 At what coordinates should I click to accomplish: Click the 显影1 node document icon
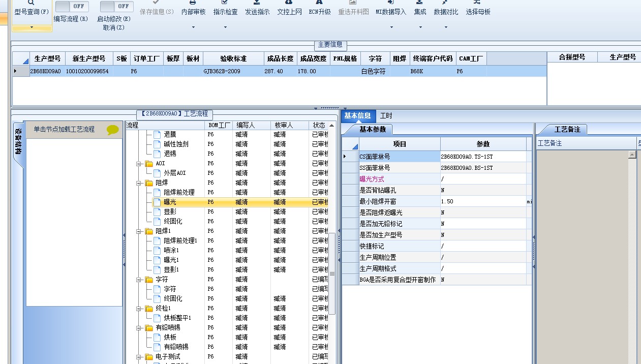pyautogui.click(x=157, y=270)
